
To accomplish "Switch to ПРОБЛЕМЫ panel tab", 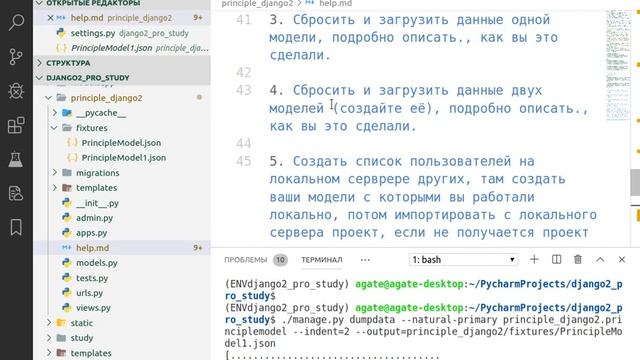I will click(x=245, y=260).
